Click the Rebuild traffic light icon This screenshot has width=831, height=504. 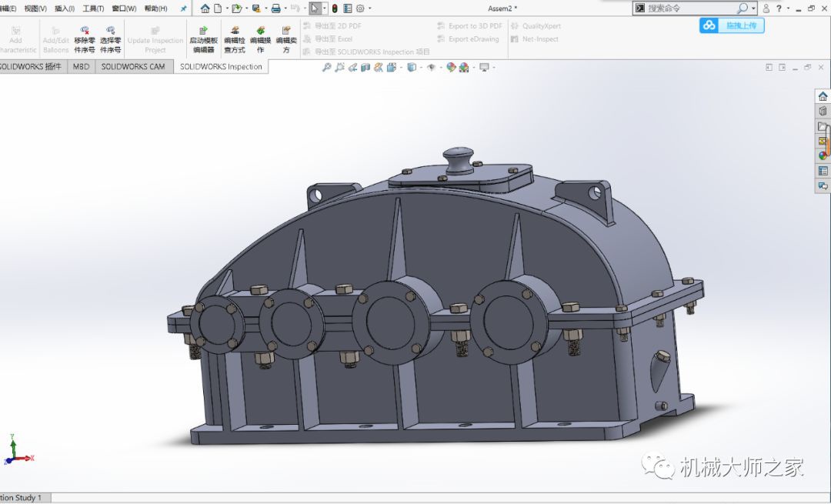pos(335,8)
